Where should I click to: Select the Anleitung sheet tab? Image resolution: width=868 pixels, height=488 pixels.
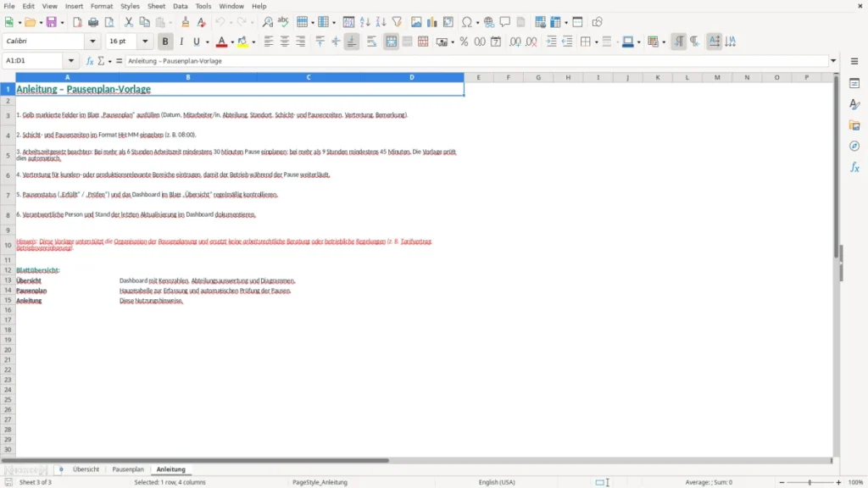pos(170,469)
